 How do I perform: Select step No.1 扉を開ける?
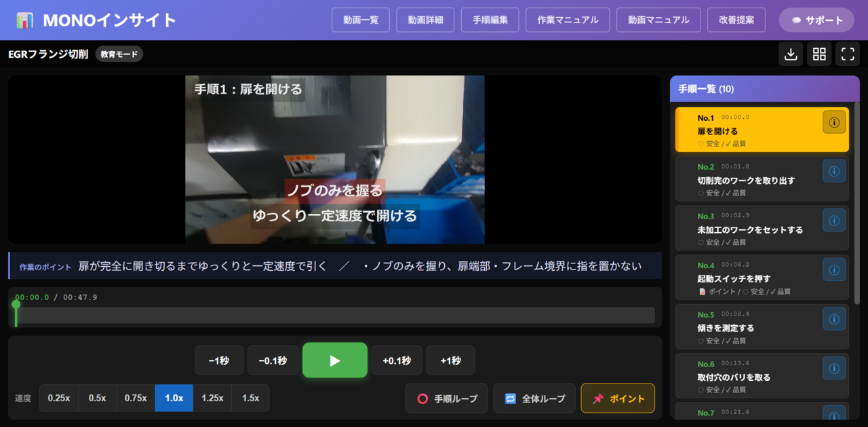(x=762, y=130)
